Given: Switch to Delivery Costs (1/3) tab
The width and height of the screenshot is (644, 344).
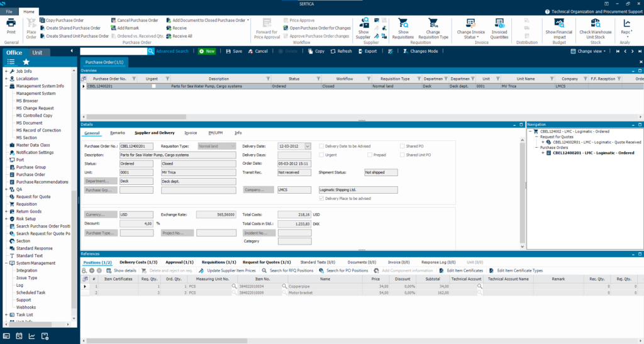Looking at the screenshot, I should 138,262.
